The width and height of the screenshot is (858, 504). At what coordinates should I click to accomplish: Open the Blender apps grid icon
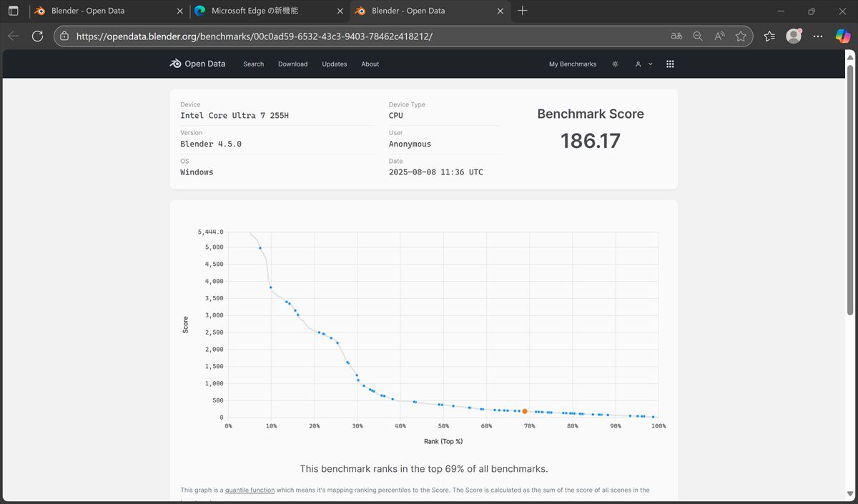coord(670,64)
